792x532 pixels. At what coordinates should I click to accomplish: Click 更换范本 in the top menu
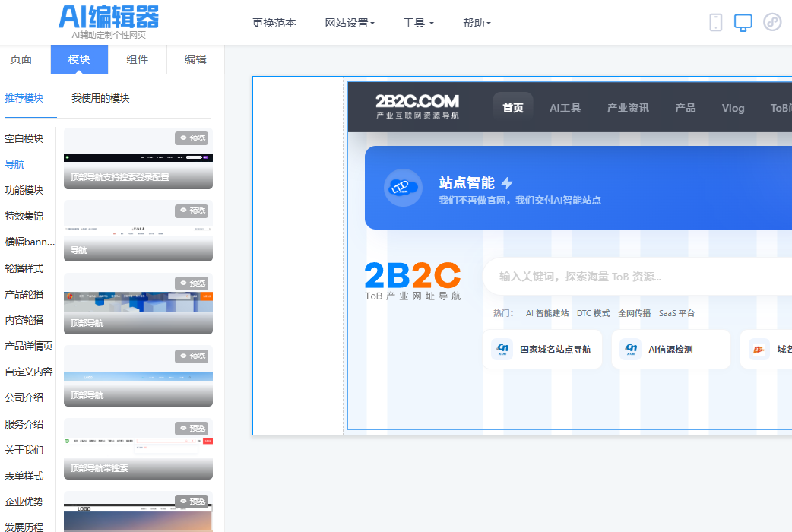point(274,23)
